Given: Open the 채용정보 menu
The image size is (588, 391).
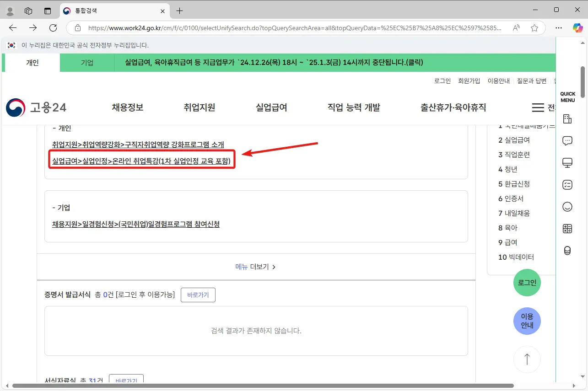Looking at the screenshot, I should pos(128,107).
